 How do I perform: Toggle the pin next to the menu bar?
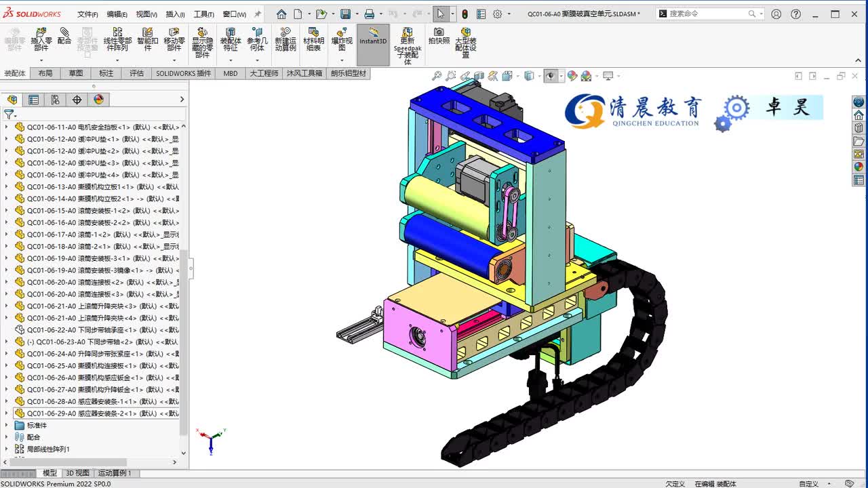pos(258,14)
